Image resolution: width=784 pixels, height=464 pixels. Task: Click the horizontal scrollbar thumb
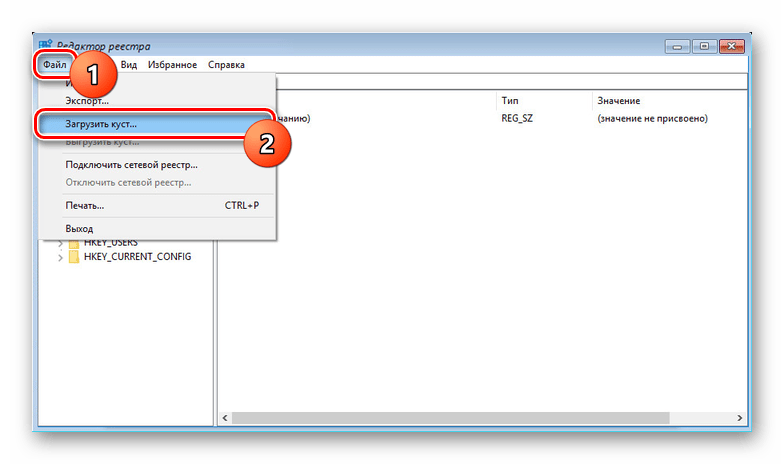[450, 418]
